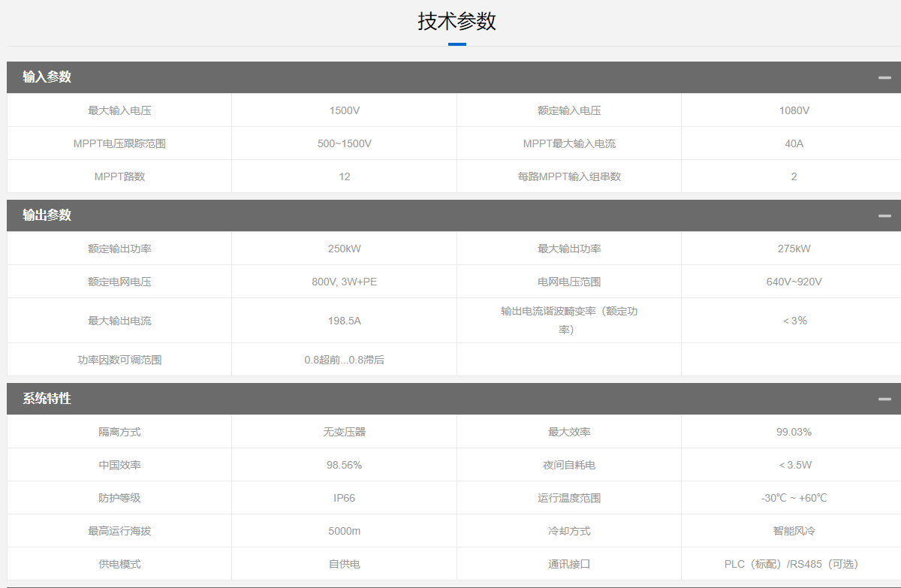Collapse the 输出参数 section using its minus icon
901x588 pixels.
pos(884,216)
